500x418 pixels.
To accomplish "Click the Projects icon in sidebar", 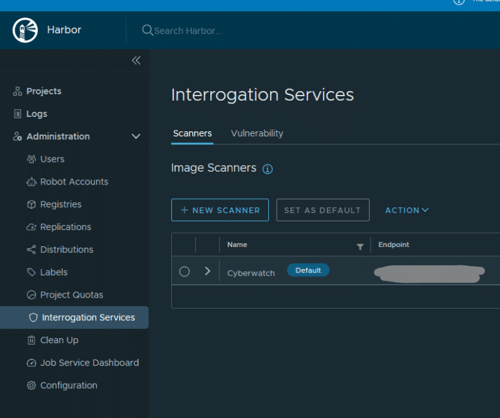I will 17,91.
